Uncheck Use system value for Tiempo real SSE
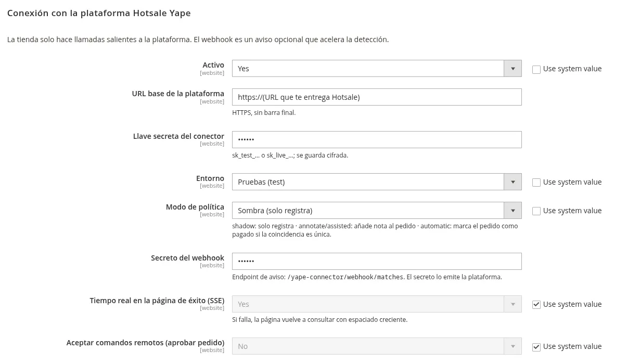Image resolution: width=640 pixels, height=364 pixels. [x=536, y=305]
